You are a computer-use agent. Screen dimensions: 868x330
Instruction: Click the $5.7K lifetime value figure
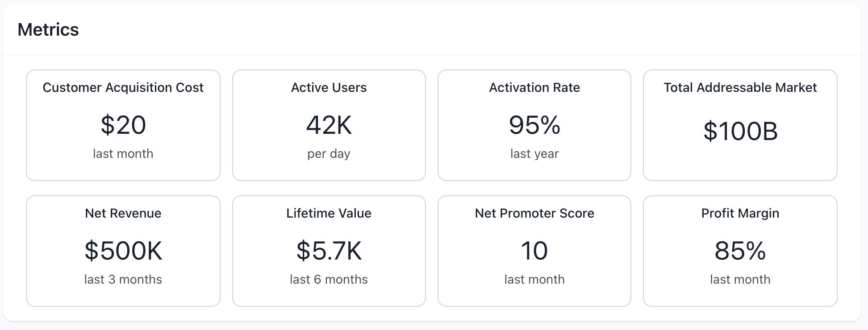pos(329,251)
